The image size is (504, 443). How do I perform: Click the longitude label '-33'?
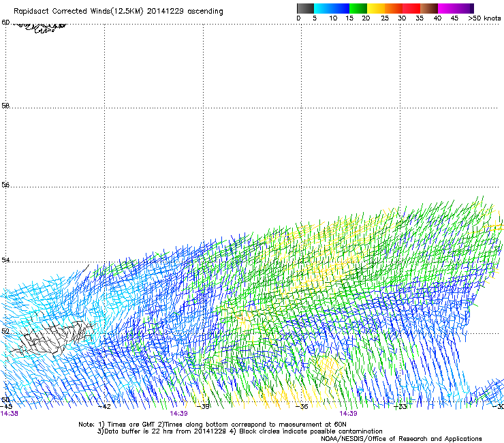coord(400,407)
